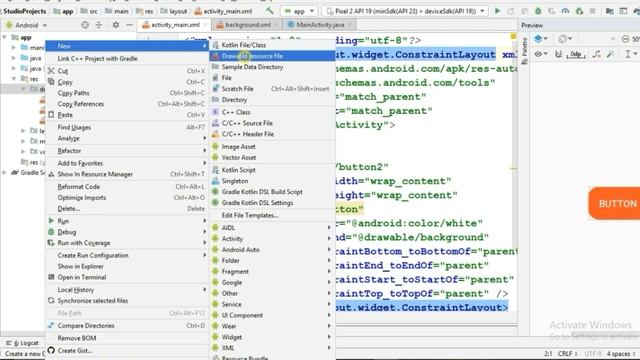Switch to the activity_main.xml tab
The height and width of the screenshot is (360, 640).
click(x=174, y=25)
